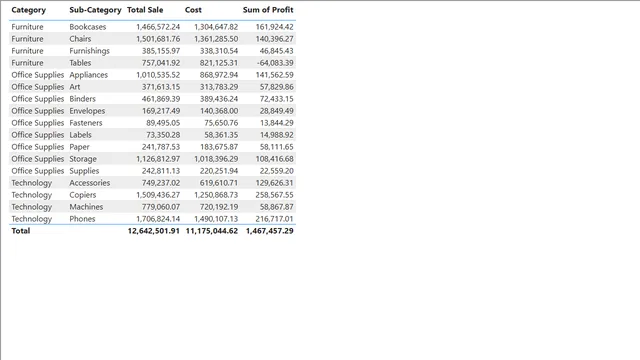Sort by the Sum of Profit header
This screenshot has width=640, height=360.
268,10
